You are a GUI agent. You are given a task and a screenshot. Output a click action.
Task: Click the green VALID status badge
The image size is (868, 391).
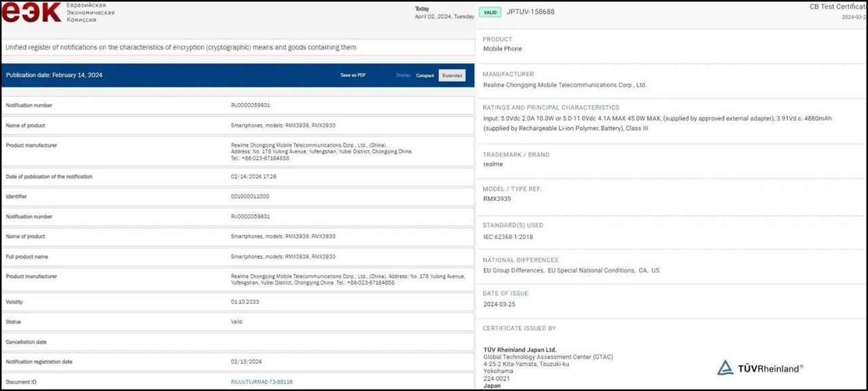[x=490, y=12]
